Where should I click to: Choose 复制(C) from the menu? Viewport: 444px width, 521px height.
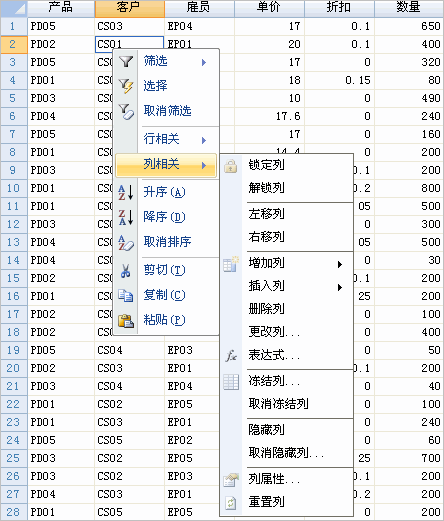coord(166,295)
